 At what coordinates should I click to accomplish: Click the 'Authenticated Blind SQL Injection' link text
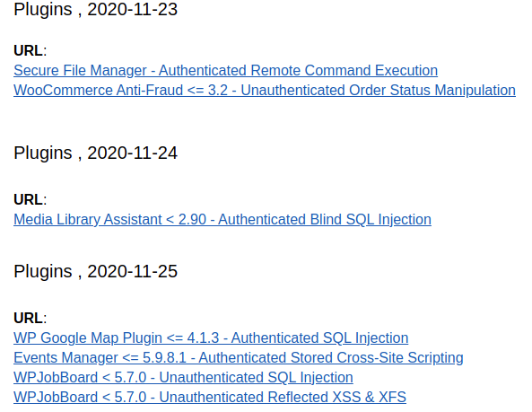[325, 220]
